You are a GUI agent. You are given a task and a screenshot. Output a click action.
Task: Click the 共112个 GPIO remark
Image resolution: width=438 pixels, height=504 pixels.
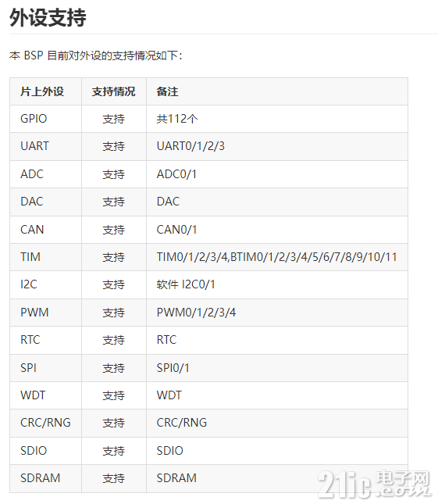click(177, 119)
